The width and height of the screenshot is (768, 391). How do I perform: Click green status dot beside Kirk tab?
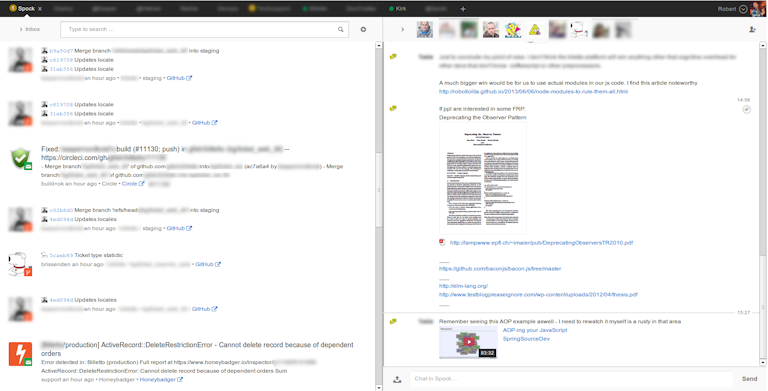pos(391,9)
